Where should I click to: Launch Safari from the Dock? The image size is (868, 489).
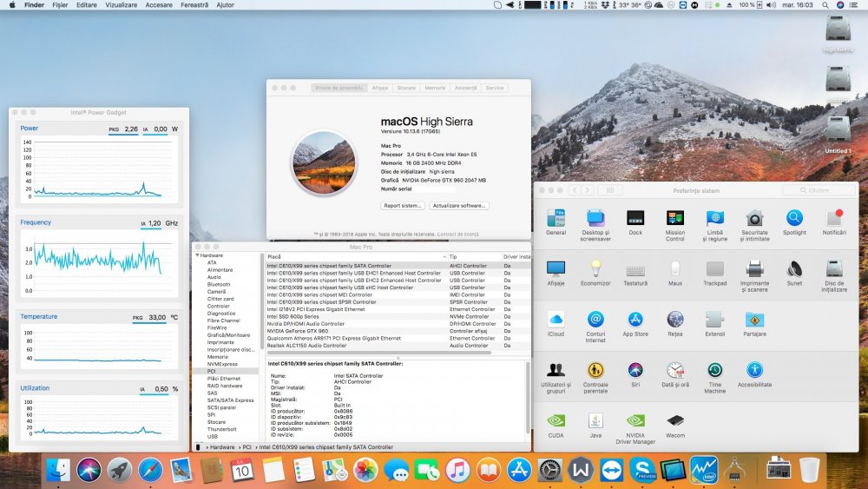coord(150,470)
